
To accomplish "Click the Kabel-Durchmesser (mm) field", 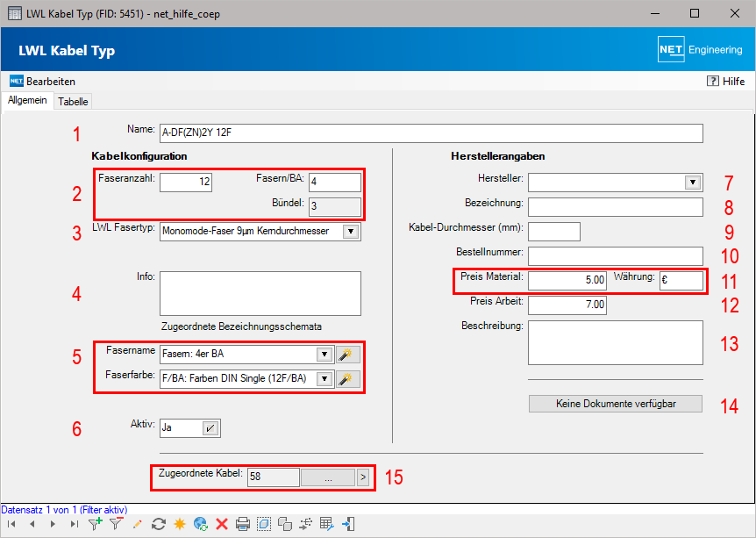I will click(x=554, y=232).
